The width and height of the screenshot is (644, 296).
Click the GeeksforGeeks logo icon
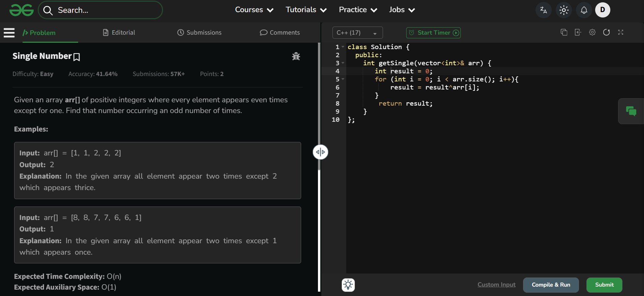[22, 10]
